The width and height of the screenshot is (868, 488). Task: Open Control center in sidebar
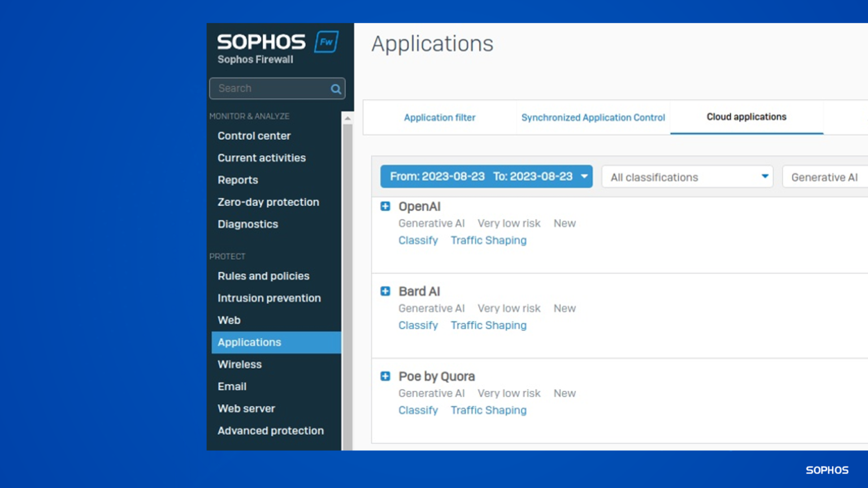click(254, 136)
